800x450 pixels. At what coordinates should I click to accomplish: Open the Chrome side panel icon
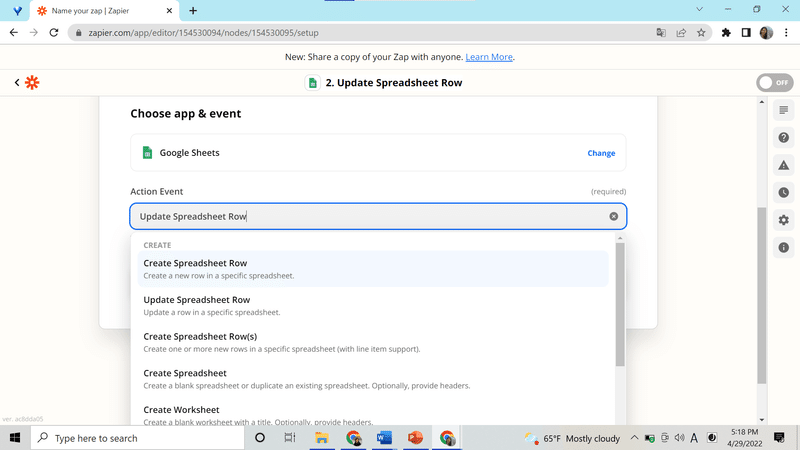[746, 33]
